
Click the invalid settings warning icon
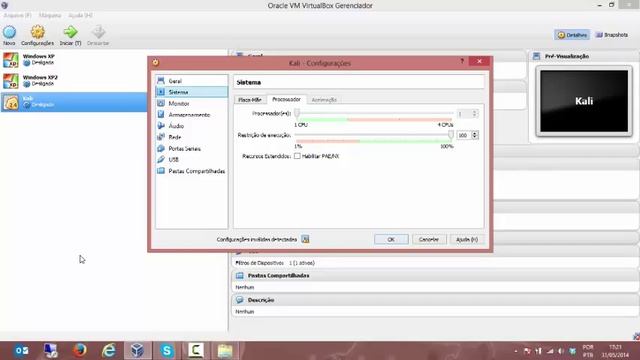point(305,239)
